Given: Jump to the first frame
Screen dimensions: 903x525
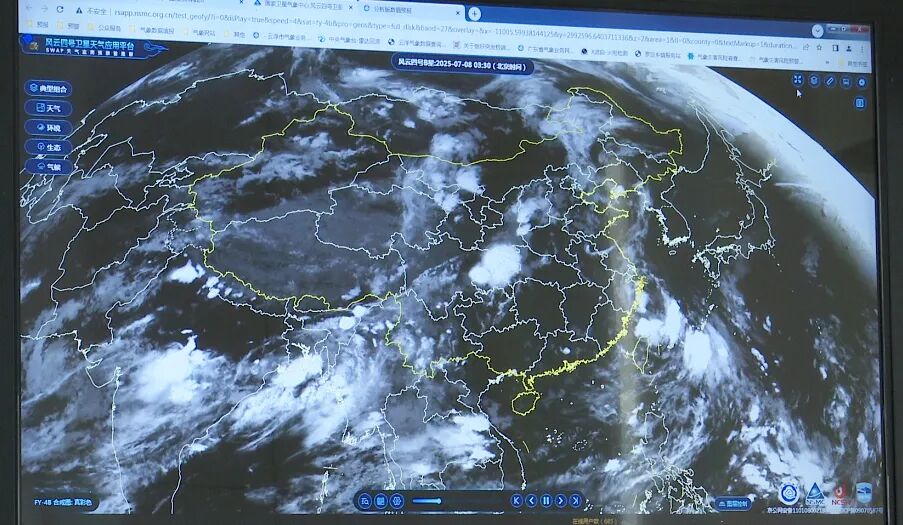Looking at the screenshot, I should tap(517, 501).
